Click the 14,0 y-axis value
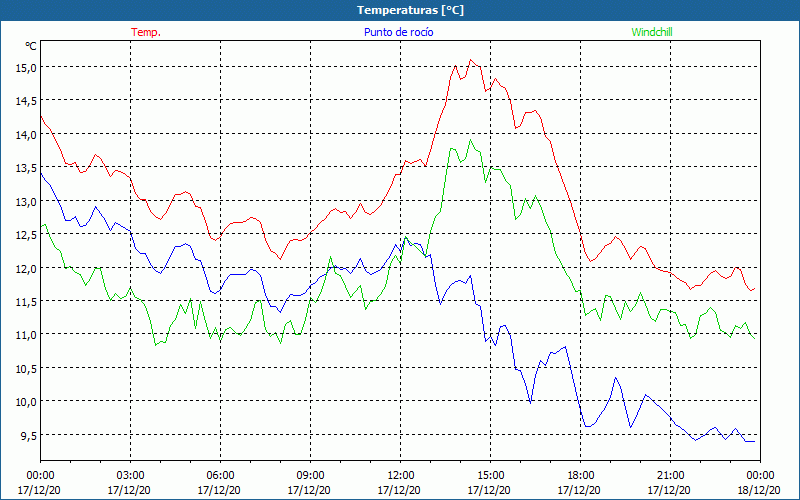Image resolution: width=800 pixels, height=500 pixels. click(27, 135)
